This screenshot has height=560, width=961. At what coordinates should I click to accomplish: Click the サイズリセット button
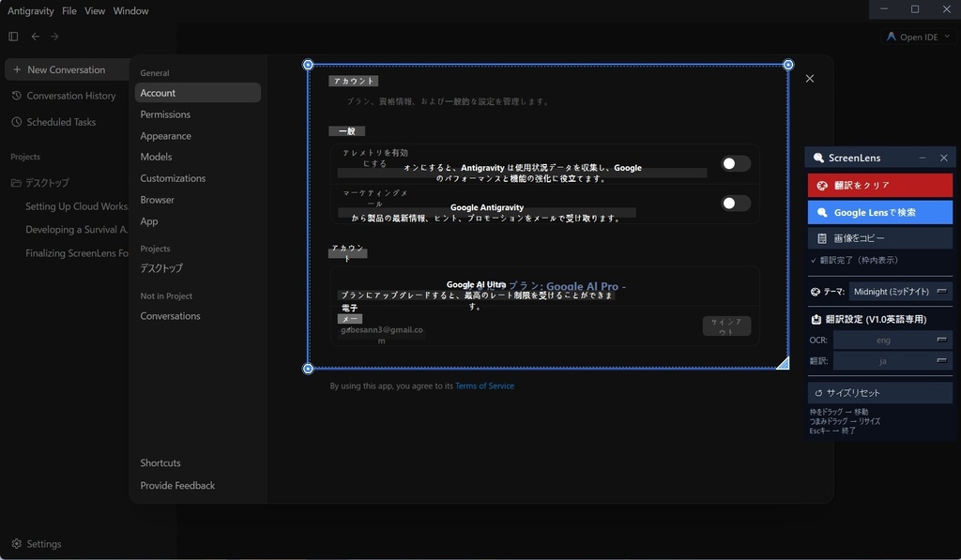pyautogui.click(x=880, y=393)
